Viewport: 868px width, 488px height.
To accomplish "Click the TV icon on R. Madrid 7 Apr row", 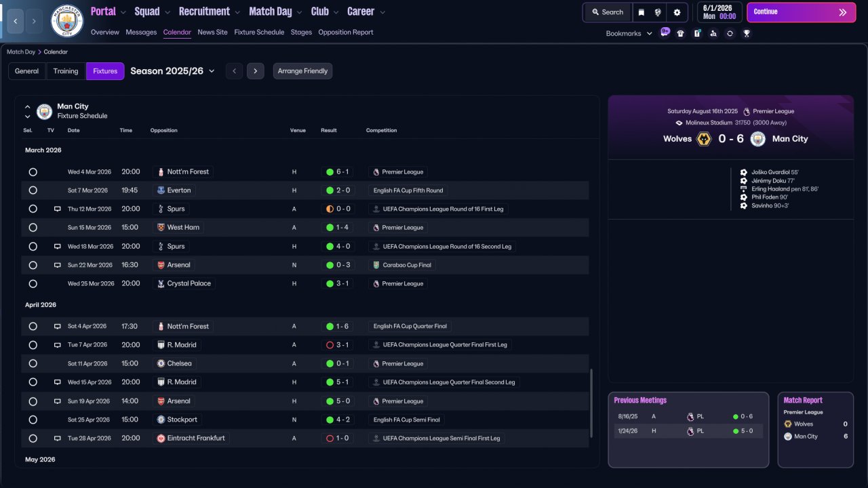I will tap(58, 345).
